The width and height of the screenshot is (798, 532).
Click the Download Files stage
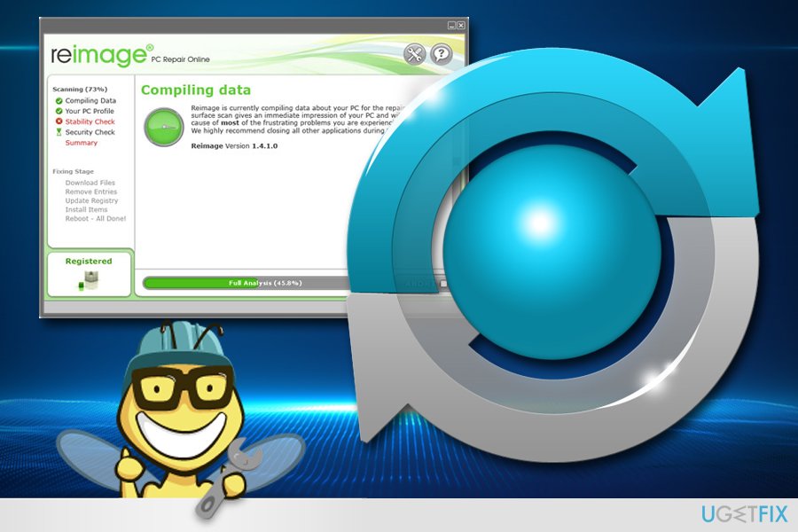(90, 183)
